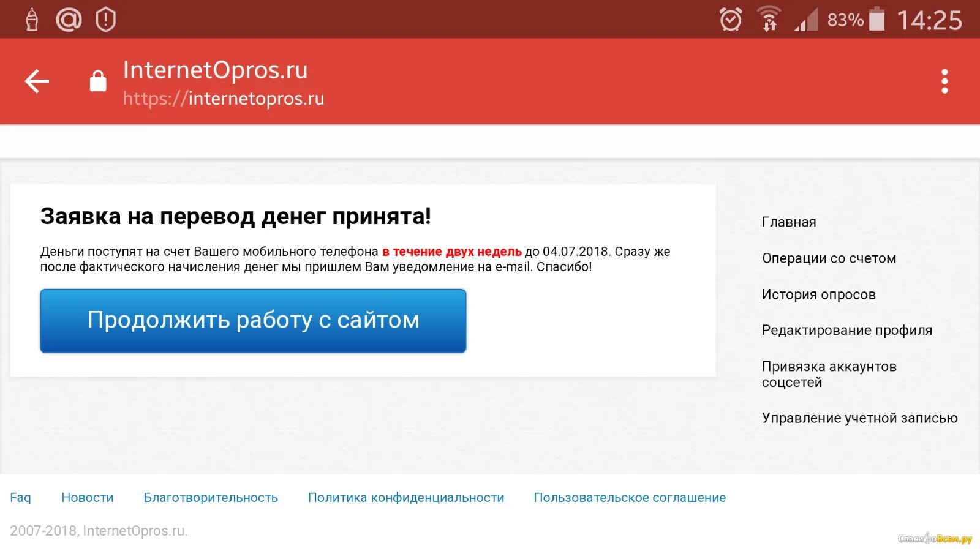The height and width of the screenshot is (551, 980).
Task: Follow the Благотворительность footer link
Action: (211, 498)
